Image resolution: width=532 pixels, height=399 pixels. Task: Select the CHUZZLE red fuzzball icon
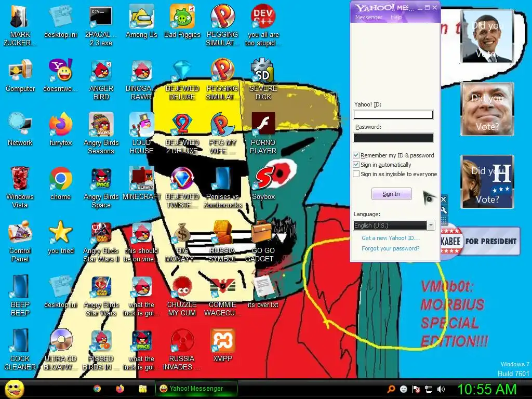pos(182,295)
